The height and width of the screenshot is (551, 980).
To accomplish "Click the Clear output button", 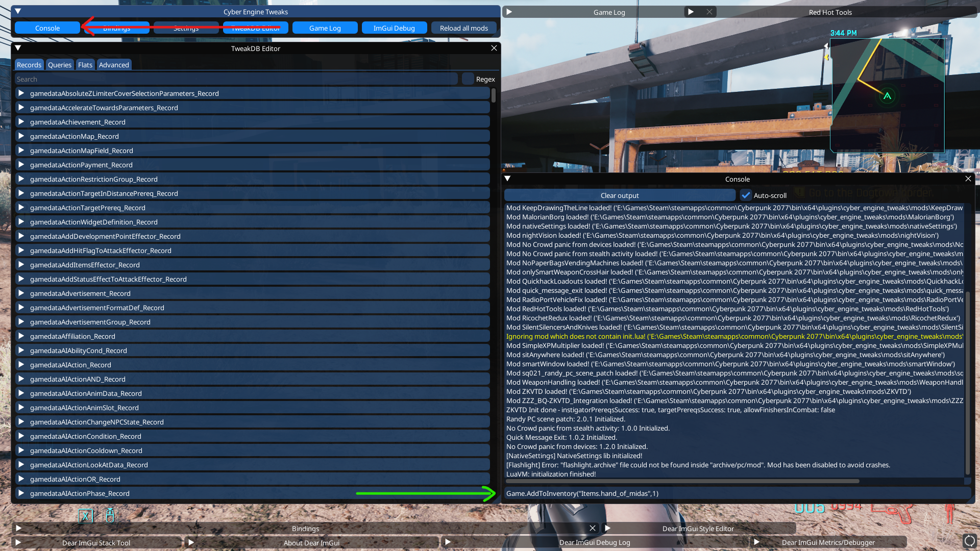I will (619, 195).
